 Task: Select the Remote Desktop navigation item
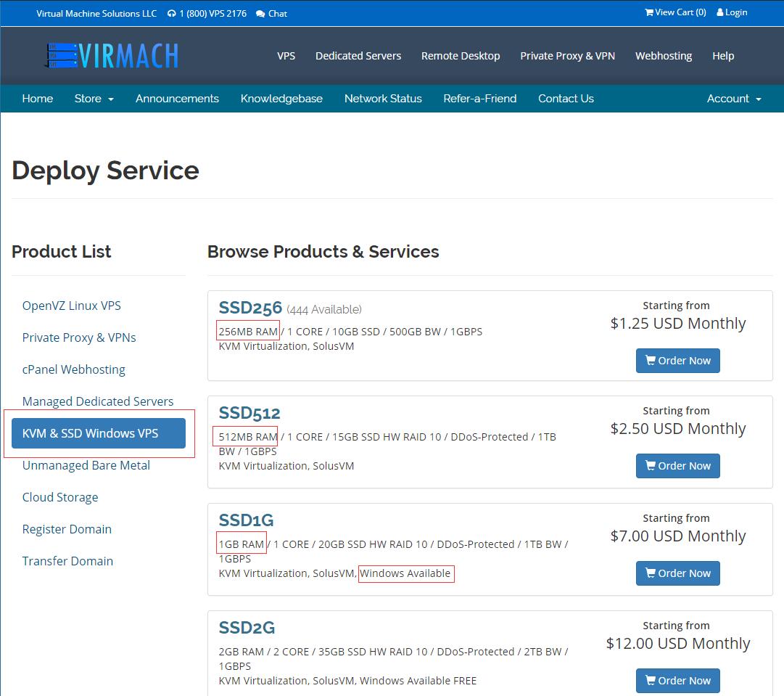pos(461,55)
